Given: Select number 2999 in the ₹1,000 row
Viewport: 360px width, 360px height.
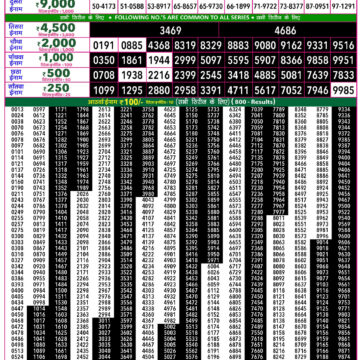Looking at the screenshot, I should tap(185, 60).
